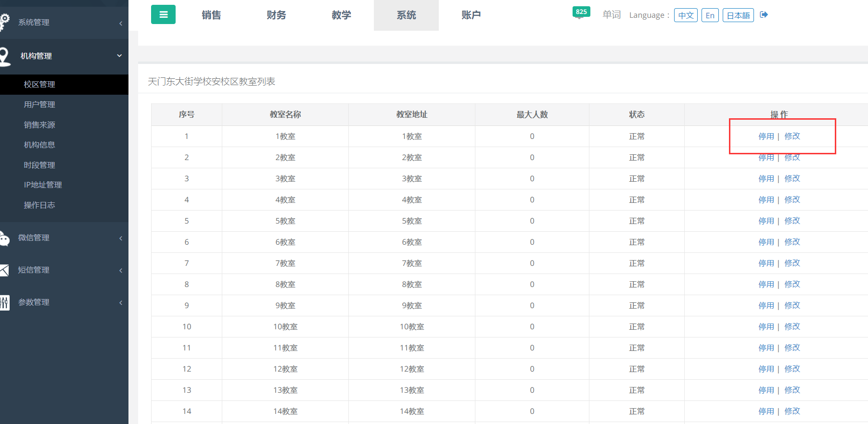
Task: Expand the 微信管理 menu arrow
Action: 121,238
